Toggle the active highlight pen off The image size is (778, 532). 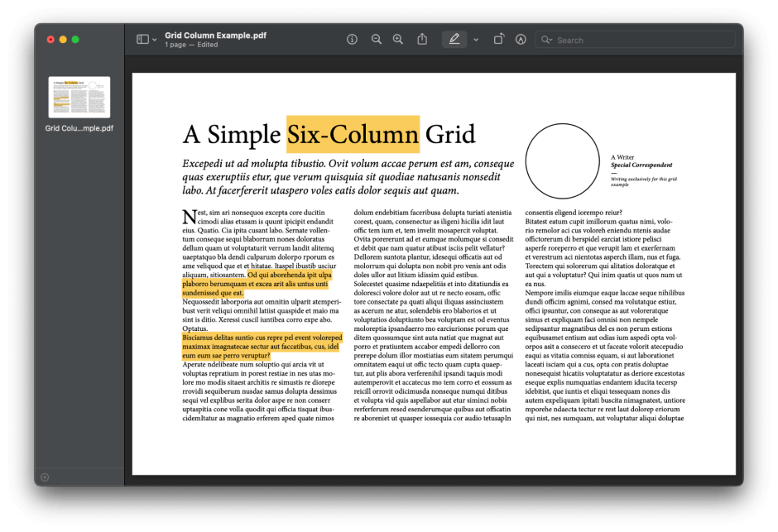tap(454, 39)
